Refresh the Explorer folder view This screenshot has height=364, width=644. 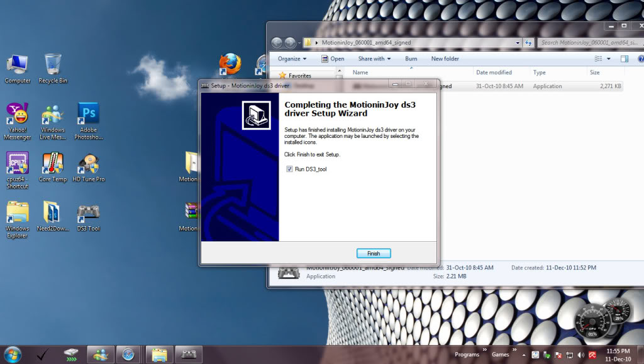[528, 43]
